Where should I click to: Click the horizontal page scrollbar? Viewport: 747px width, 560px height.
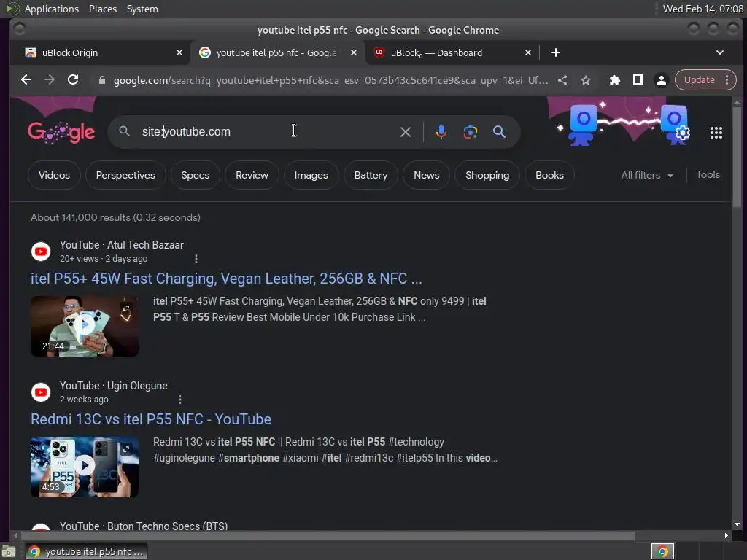328,536
